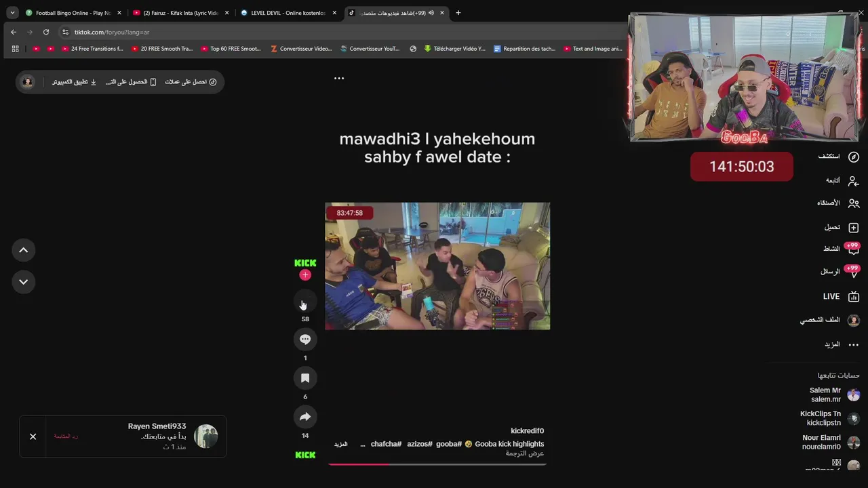Viewport: 868px width, 488px height.
Task: Close the active TikTok tab
Action: pos(442,13)
